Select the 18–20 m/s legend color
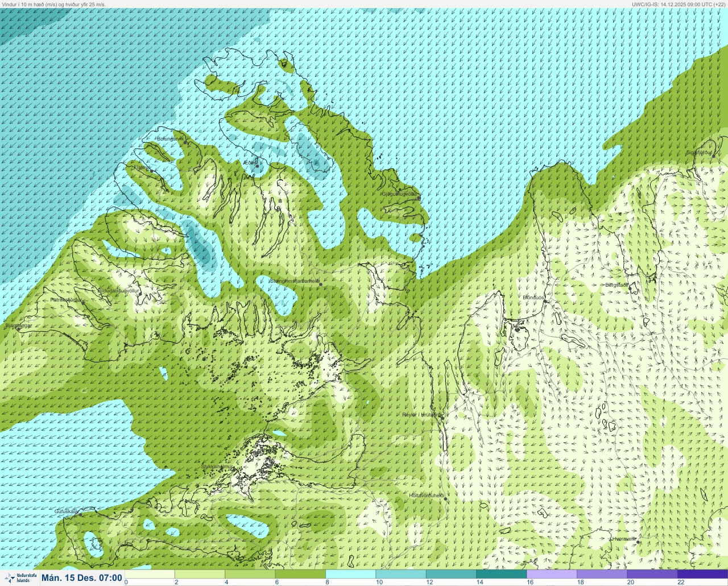728x586 pixels. [x=602, y=574]
